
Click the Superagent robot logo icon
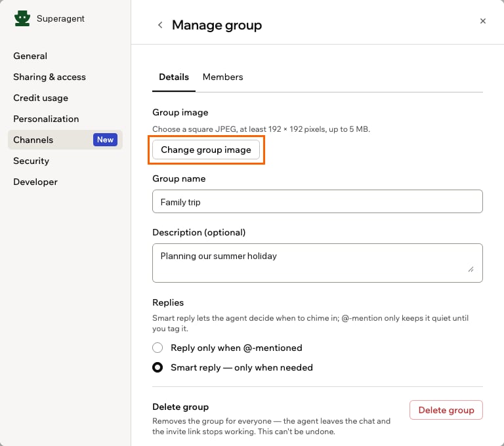(22, 18)
